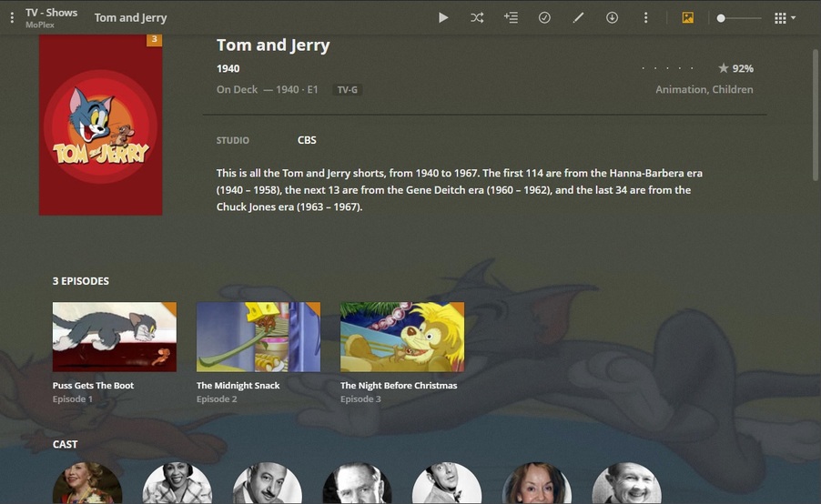The image size is (821, 504).
Task: Open The Night Before Christmas thumbnail
Action: pos(402,337)
